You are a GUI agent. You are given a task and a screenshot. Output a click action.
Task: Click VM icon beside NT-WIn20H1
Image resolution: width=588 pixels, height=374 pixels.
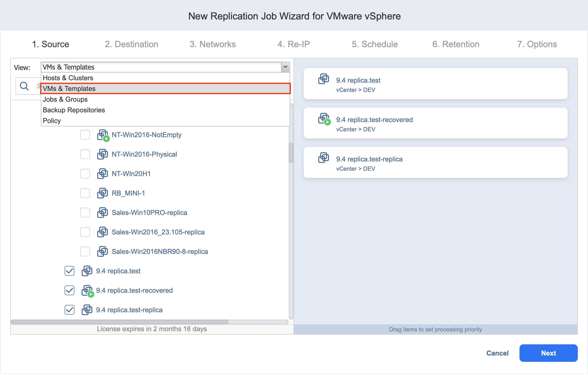[102, 174]
